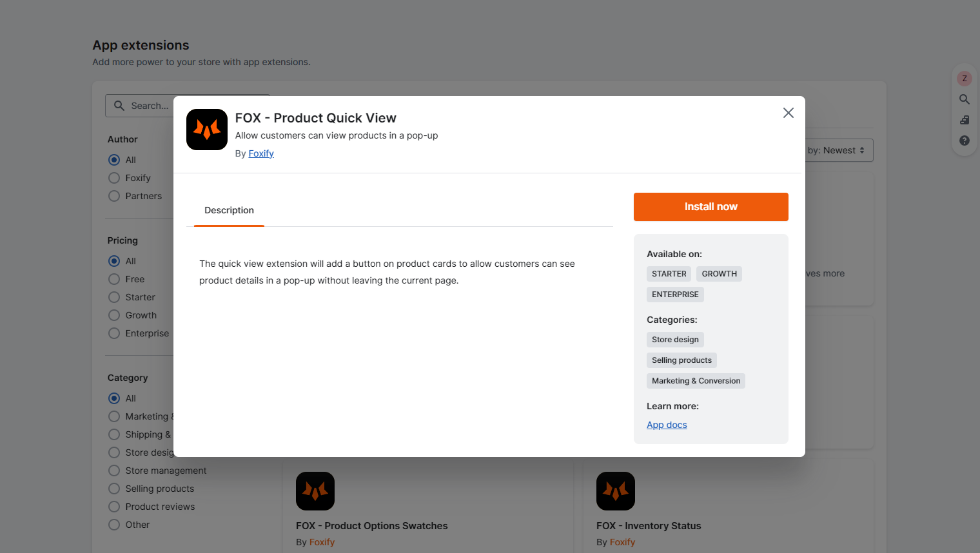Click the printer-like icon in right sidebar
The height and width of the screenshot is (553, 980).
click(965, 120)
